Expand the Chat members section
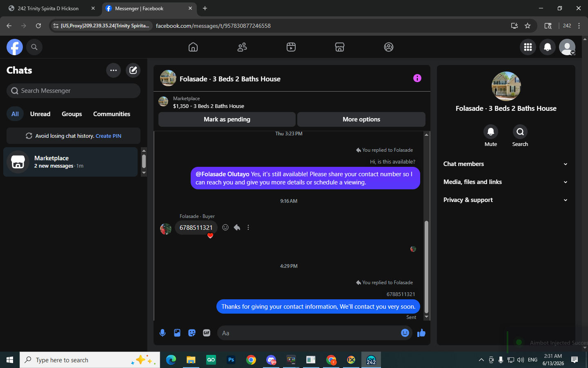 pyautogui.click(x=506, y=164)
